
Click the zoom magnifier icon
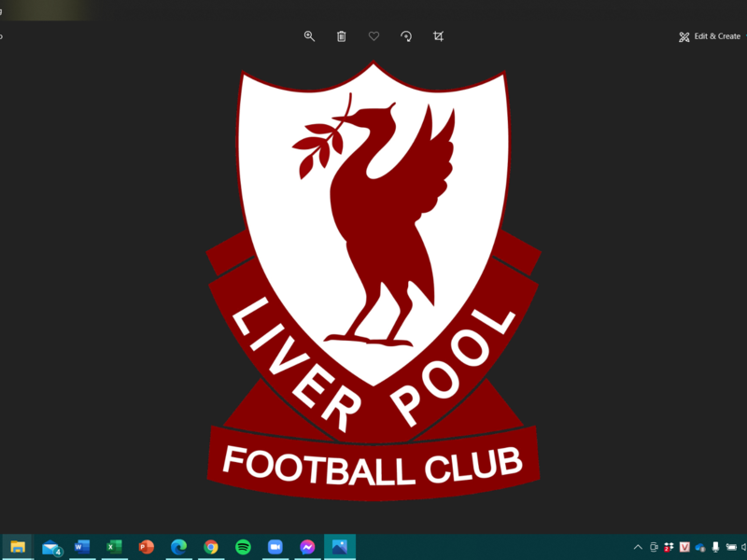click(309, 36)
